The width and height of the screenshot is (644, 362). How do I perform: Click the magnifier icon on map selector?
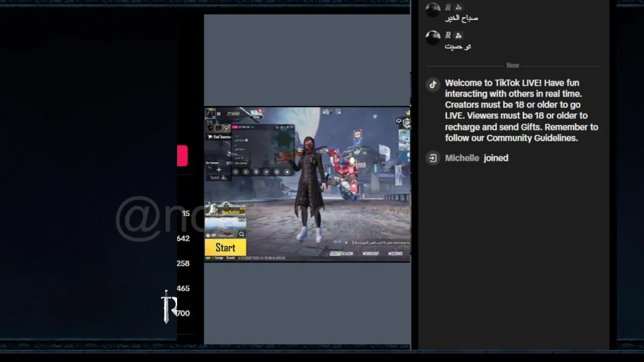tap(242, 234)
